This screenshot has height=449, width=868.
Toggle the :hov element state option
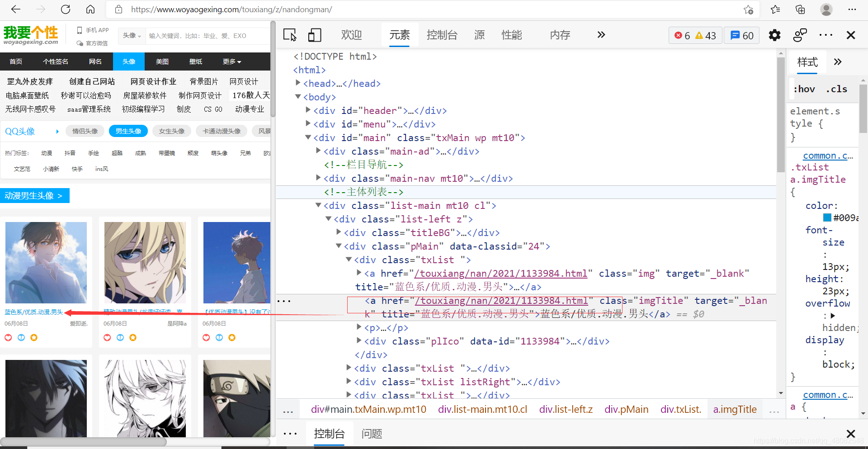click(x=804, y=89)
